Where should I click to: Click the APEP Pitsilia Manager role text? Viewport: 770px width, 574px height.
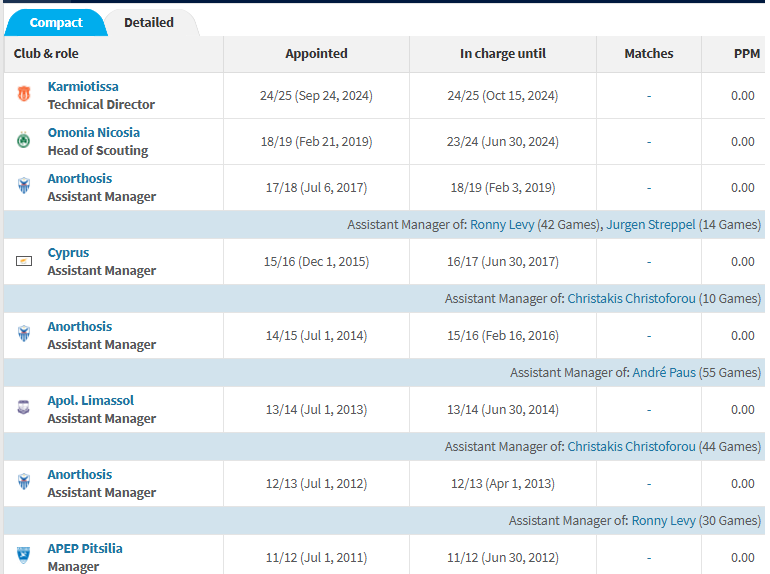pyautogui.click(x=73, y=567)
